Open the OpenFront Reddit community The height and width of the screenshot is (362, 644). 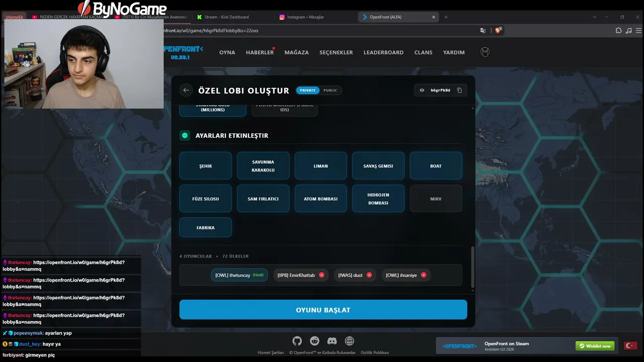314,341
